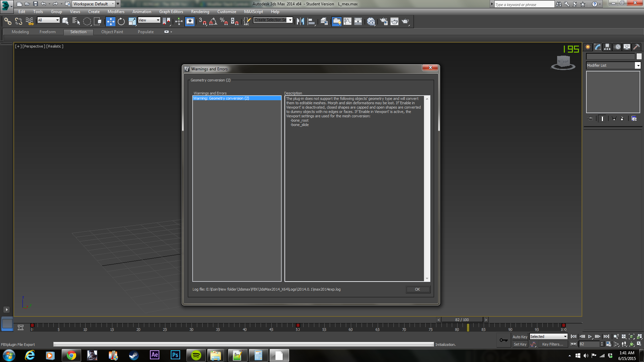Activate the Select Object tool
The width and height of the screenshot is (644, 362).
(65, 21)
